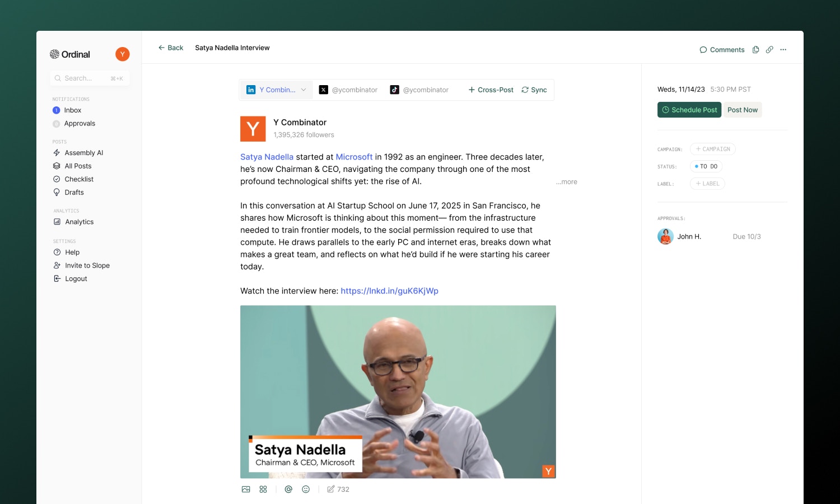This screenshot has width=840, height=504.
Task: Click the 732 character count edit icon
Action: click(x=338, y=489)
